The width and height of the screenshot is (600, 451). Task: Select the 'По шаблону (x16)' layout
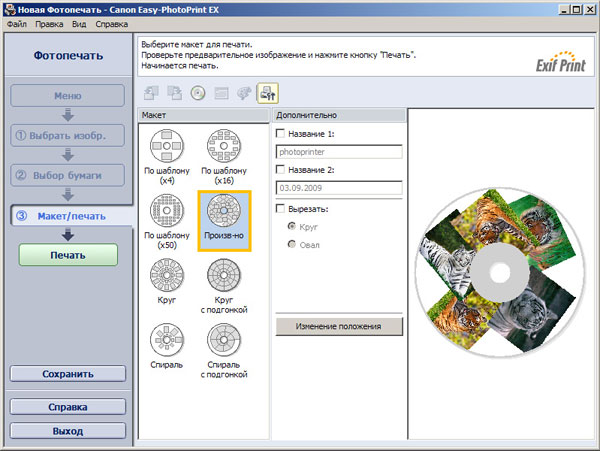tap(223, 148)
